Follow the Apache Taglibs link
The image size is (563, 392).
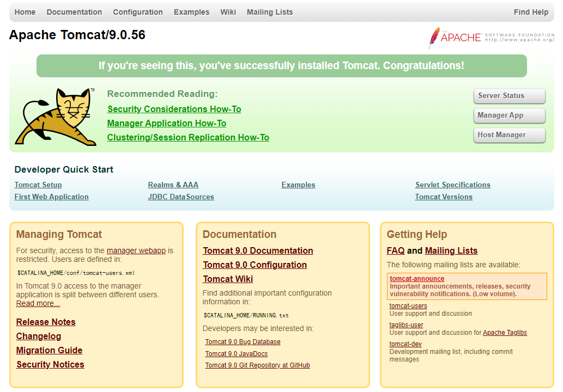505,333
